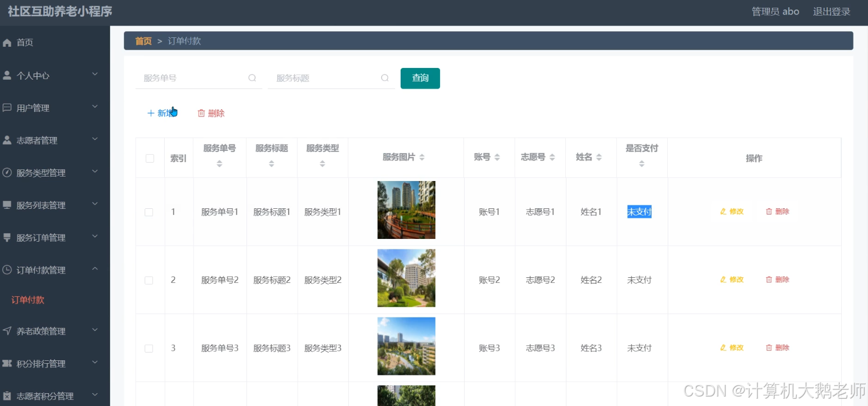The width and height of the screenshot is (868, 406).
Task: Collapse the 订单付款管理 menu chevron
Action: click(x=95, y=268)
